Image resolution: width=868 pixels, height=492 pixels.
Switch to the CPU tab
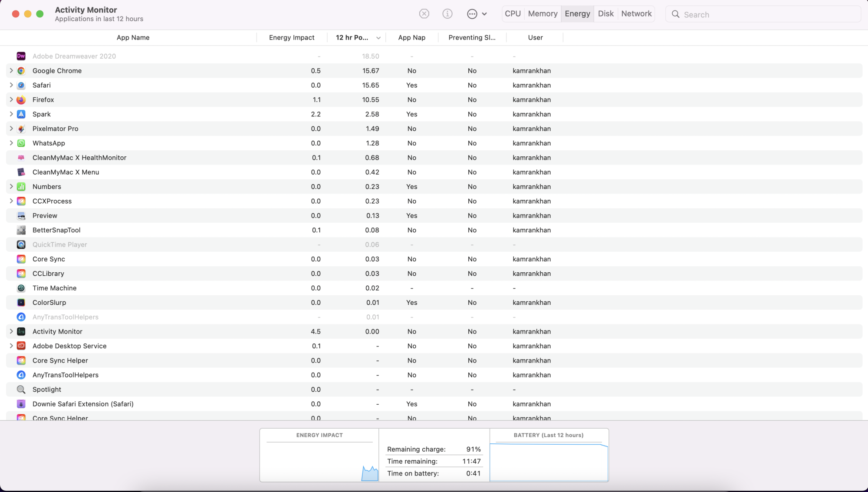513,14
